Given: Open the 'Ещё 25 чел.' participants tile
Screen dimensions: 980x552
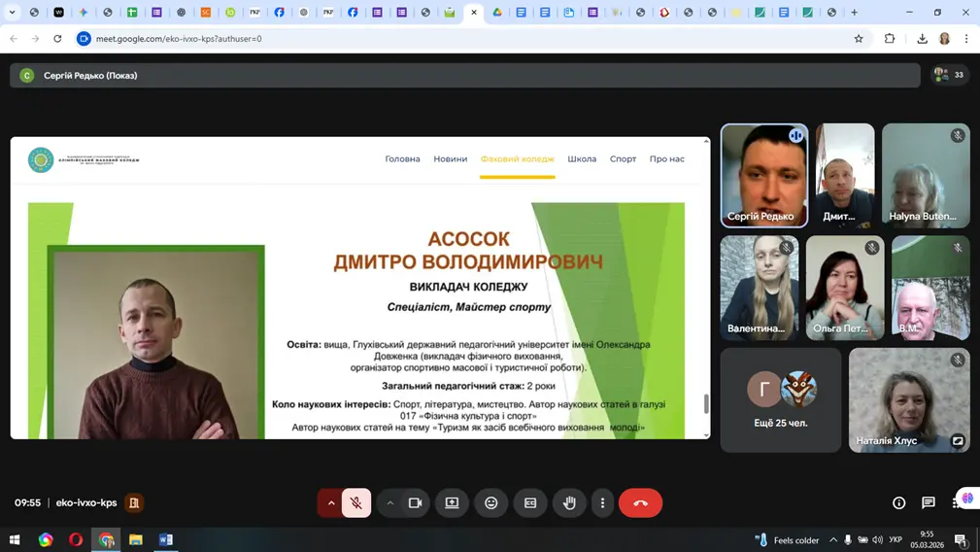Looking at the screenshot, I should click(x=781, y=400).
